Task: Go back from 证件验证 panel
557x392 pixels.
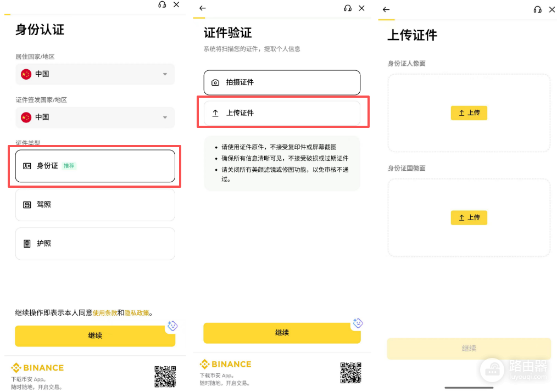Action: 203,8
